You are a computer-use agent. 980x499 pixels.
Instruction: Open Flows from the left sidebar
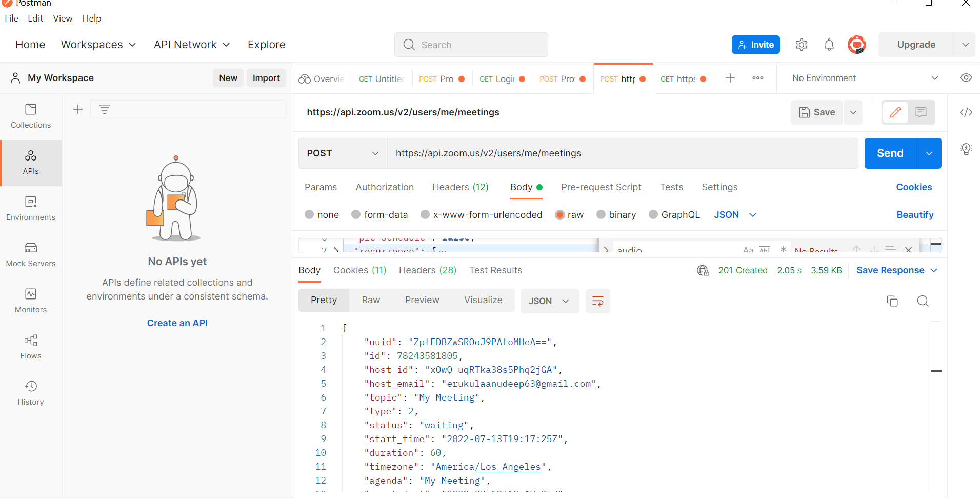pyautogui.click(x=30, y=347)
